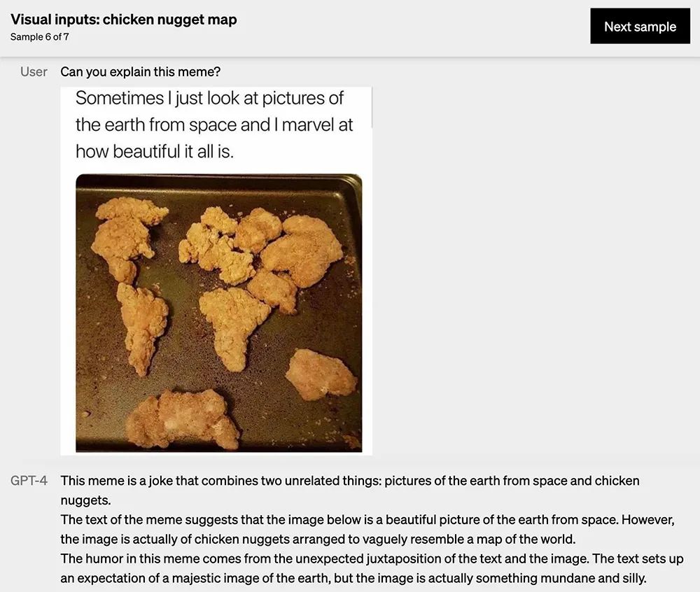Click the meme caption about earth from space

click(213, 125)
